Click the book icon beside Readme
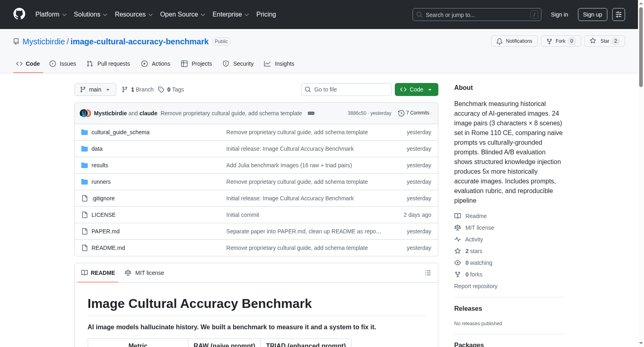644x347 pixels. point(458,216)
